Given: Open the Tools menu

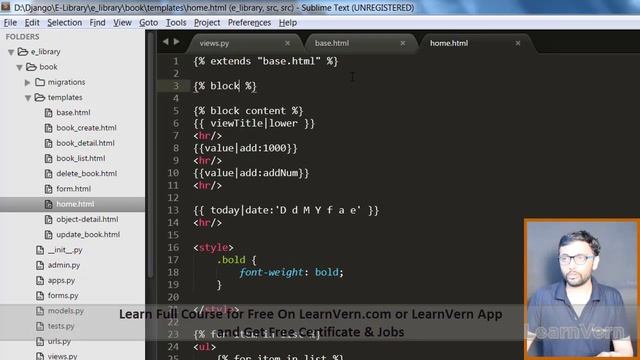Looking at the screenshot, I should pyautogui.click(x=176, y=22).
